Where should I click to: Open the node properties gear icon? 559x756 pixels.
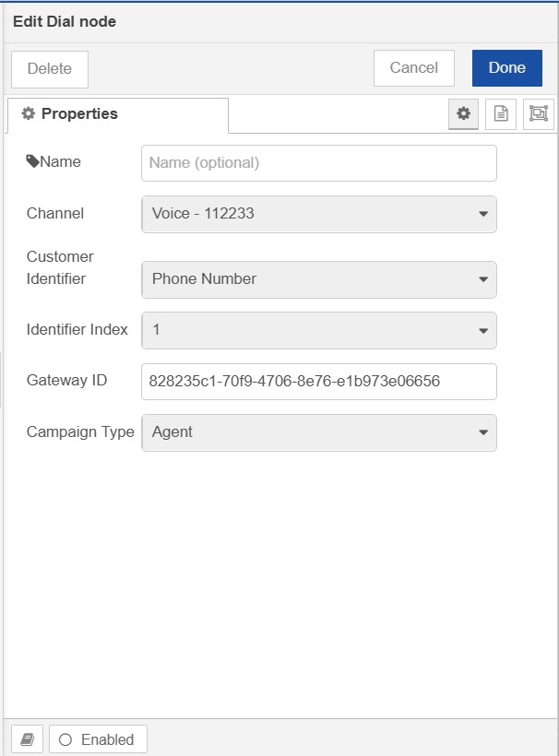coord(463,114)
